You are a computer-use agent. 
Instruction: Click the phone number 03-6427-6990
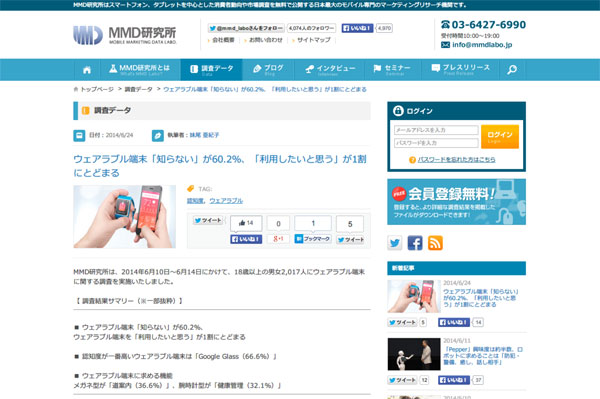(489, 25)
